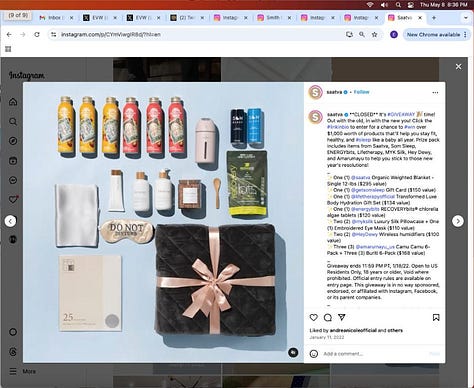Screen dimensions: 474x388
Task: Close the Instagram post overlay
Action: pyautogui.click(x=458, y=67)
